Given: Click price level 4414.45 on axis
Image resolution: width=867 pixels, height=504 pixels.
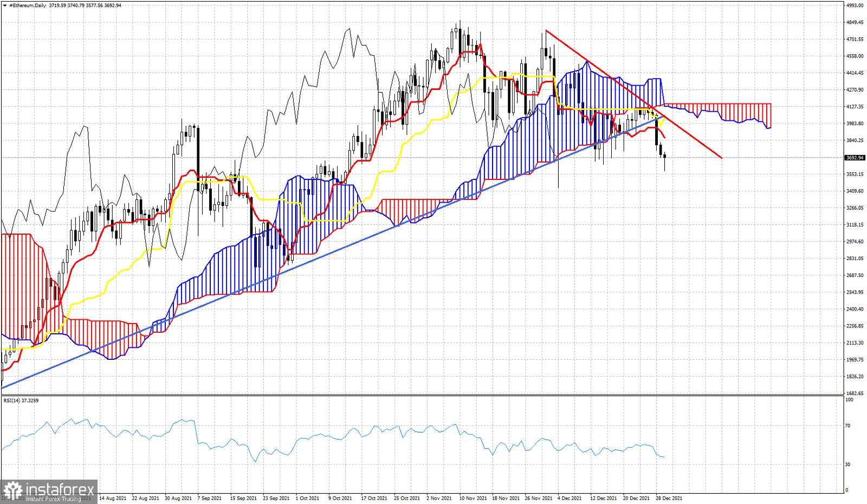Looking at the screenshot, I should pyautogui.click(x=855, y=73).
